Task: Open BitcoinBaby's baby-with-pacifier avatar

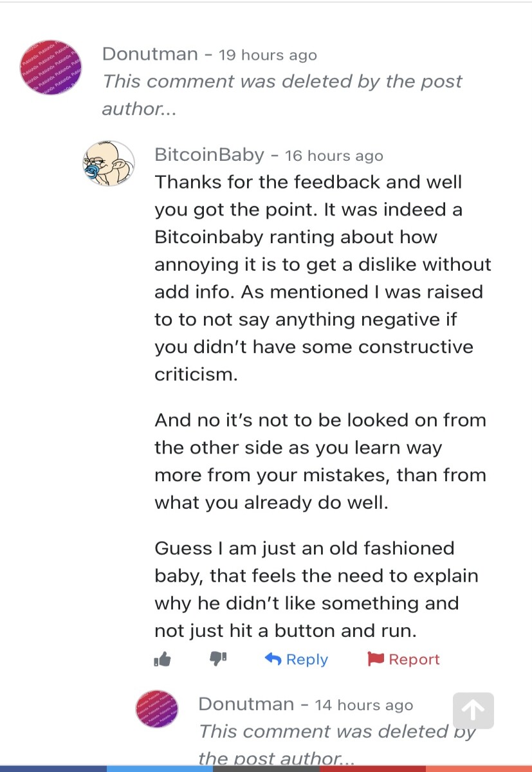Action: point(109,164)
